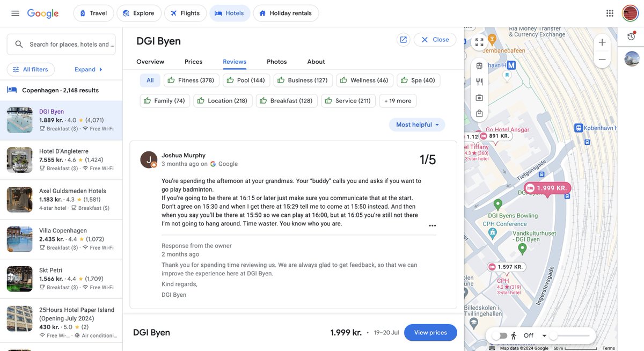This screenshot has width=644, height=351.
Task: Click the 1.597 KR. map hotel marker
Action: coord(506,267)
